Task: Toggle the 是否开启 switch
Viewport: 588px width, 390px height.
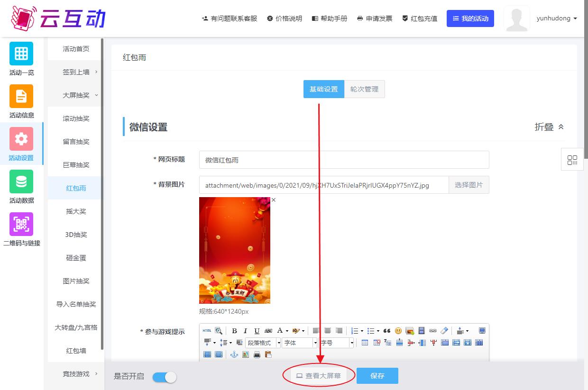Action: 165,377
